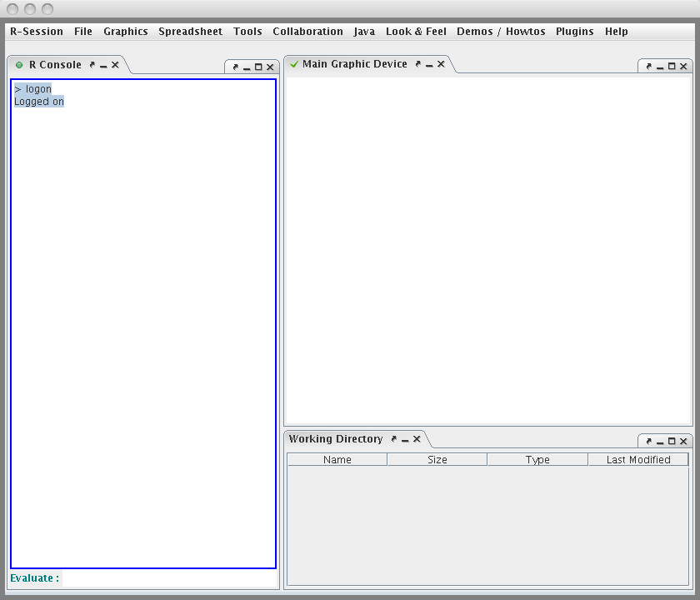Close the Main Graphic Device tab

click(x=441, y=64)
